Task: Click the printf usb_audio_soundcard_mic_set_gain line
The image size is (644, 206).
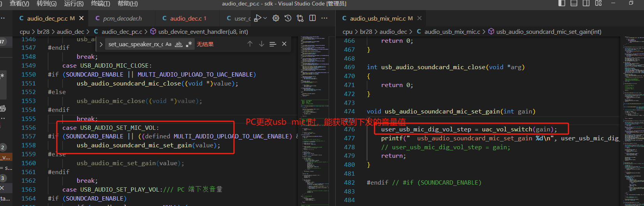Action: 500,138
